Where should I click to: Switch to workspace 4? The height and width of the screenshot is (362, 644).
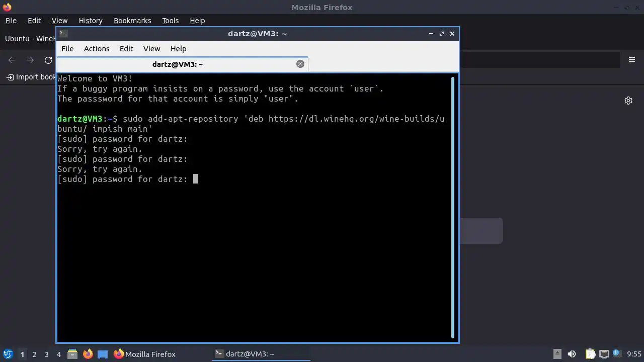(x=58, y=354)
